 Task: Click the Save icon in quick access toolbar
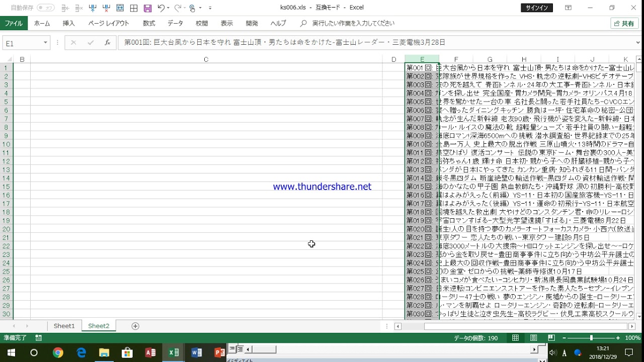point(147,8)
